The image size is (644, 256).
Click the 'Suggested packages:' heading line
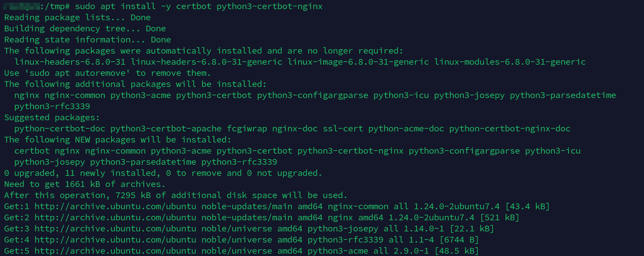click(52, 118)
